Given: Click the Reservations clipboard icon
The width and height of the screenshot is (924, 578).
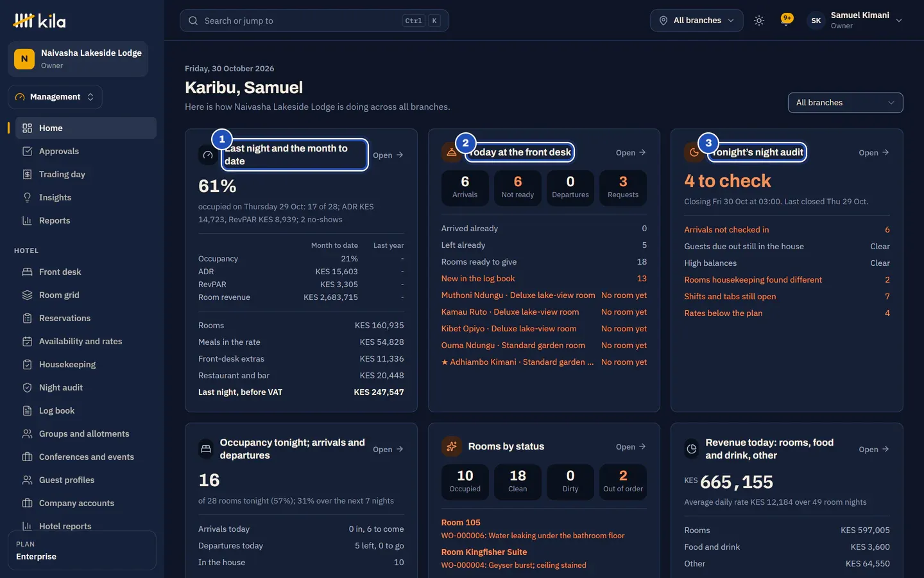Looking at the screenshot, I should 27,318.
